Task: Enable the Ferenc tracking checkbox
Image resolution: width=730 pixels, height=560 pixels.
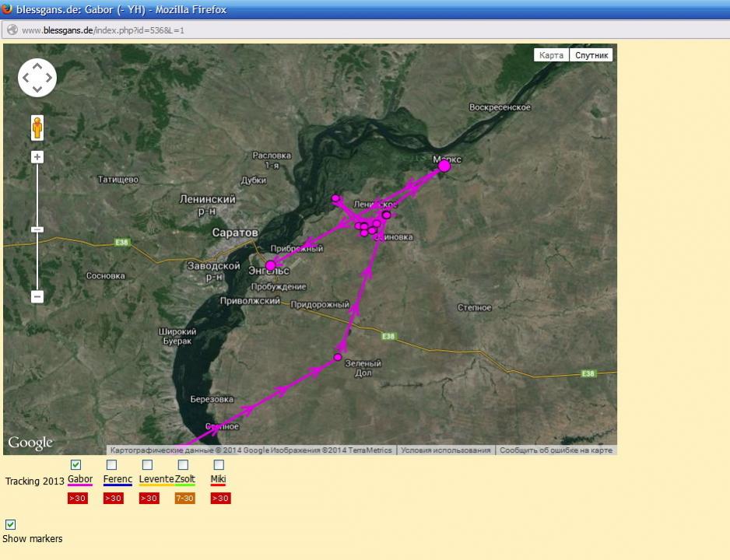Action: (x=112, y=465)
